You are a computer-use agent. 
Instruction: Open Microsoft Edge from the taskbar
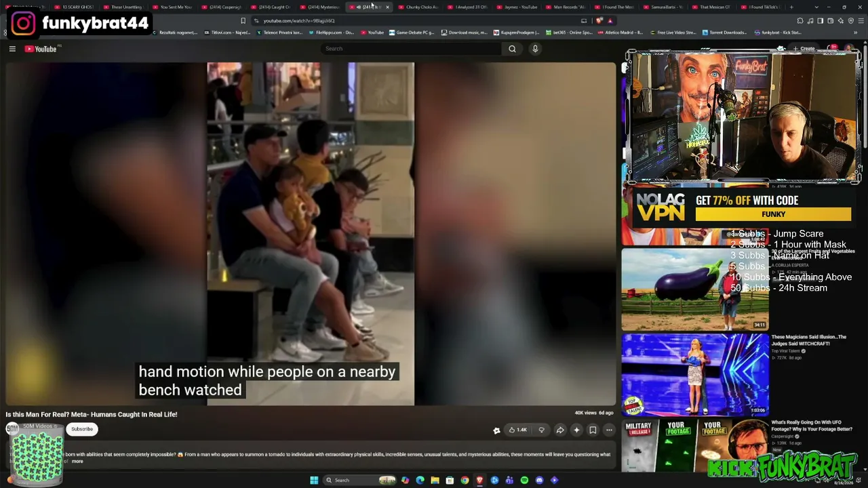(420, 481)
